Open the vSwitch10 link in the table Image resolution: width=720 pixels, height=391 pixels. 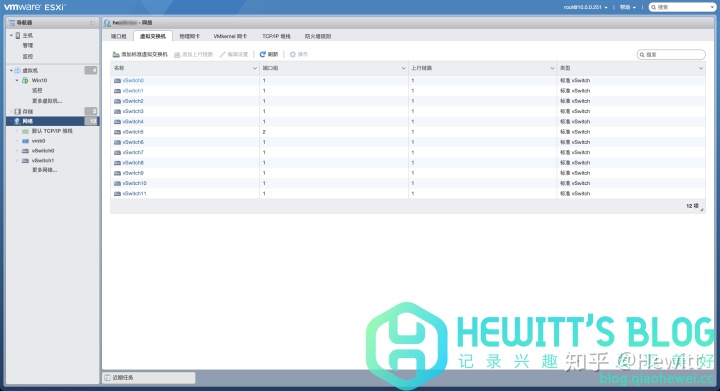(x=135, y=183)
